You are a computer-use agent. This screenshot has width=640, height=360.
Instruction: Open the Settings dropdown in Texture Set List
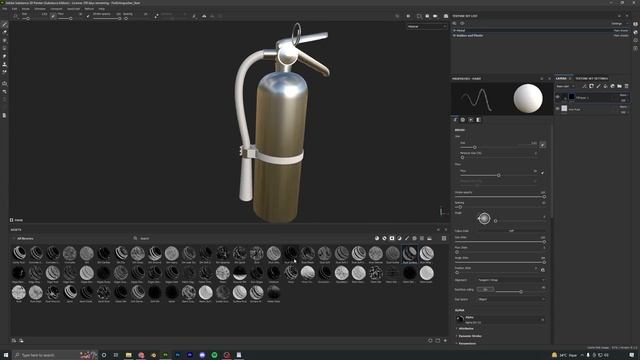coord(618,24)
